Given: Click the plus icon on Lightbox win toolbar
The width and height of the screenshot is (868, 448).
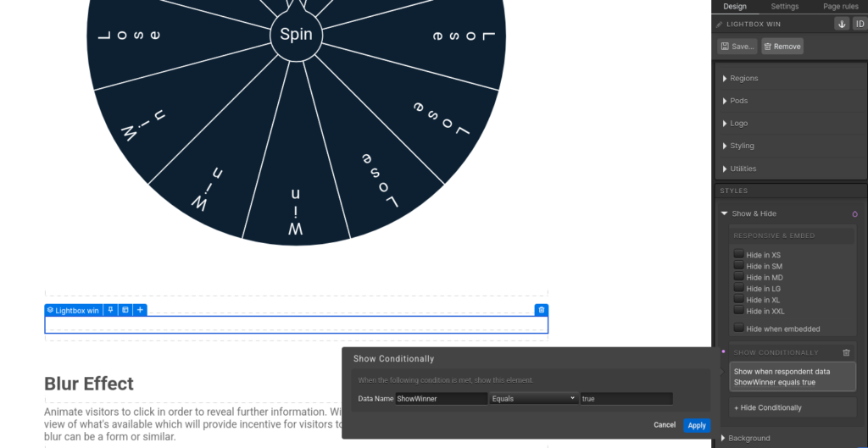Looking at the screenshot, I should point(140,310).
